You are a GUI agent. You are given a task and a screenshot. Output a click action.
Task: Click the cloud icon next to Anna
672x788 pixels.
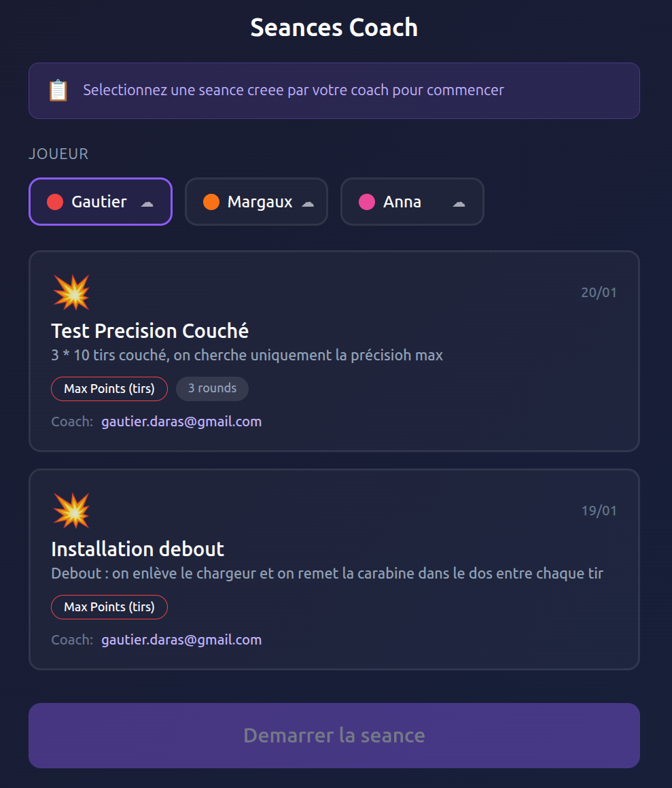459,203
